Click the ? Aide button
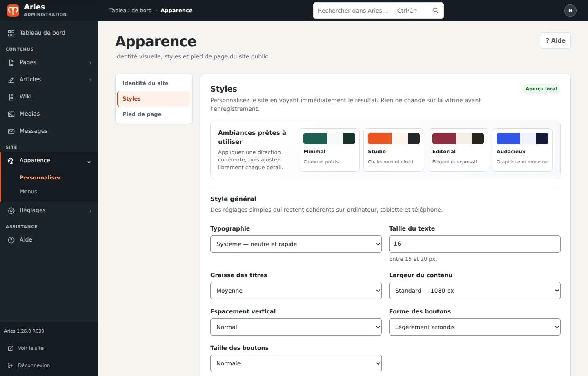 [x=555, y=40]
